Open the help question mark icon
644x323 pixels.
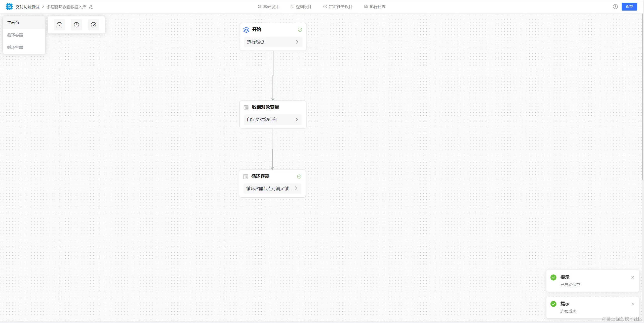point(615,7)
